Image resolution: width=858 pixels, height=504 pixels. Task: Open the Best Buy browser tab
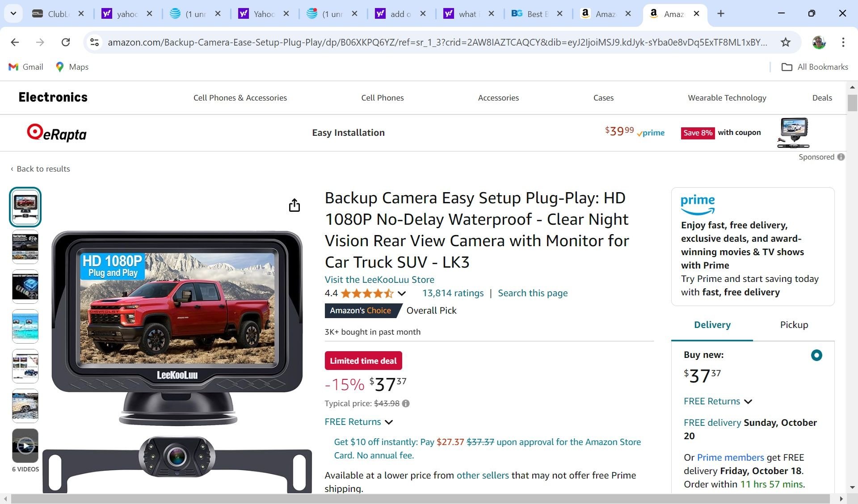pyautogui.click(x=534, y=14)
